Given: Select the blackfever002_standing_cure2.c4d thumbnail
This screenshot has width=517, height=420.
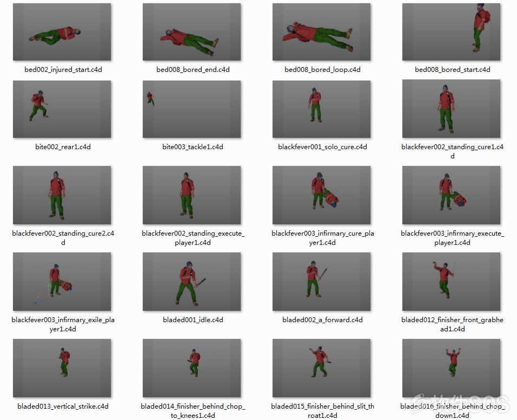Looking at the screenshot, I should point(62,195).
